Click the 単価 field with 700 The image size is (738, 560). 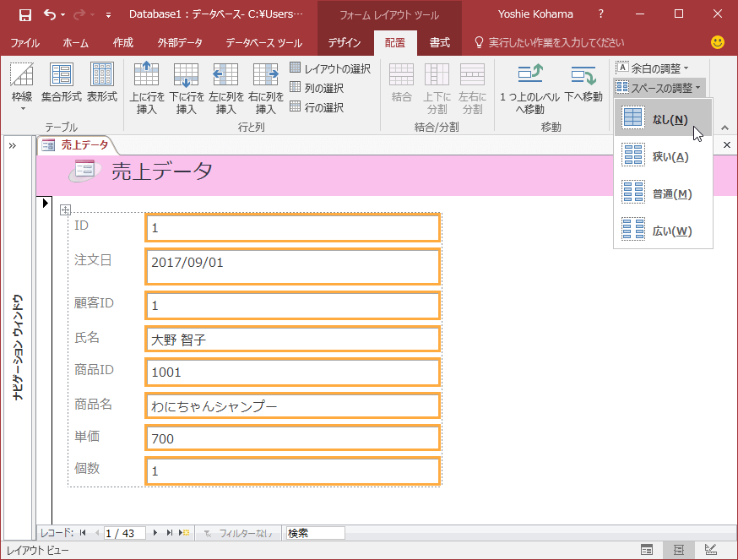tap(293, 438)
